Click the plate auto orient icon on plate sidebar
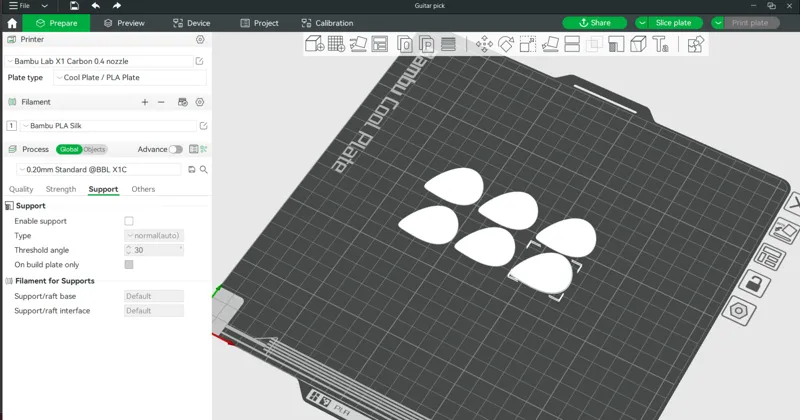 pyautogui.click(x=785, y=231)
